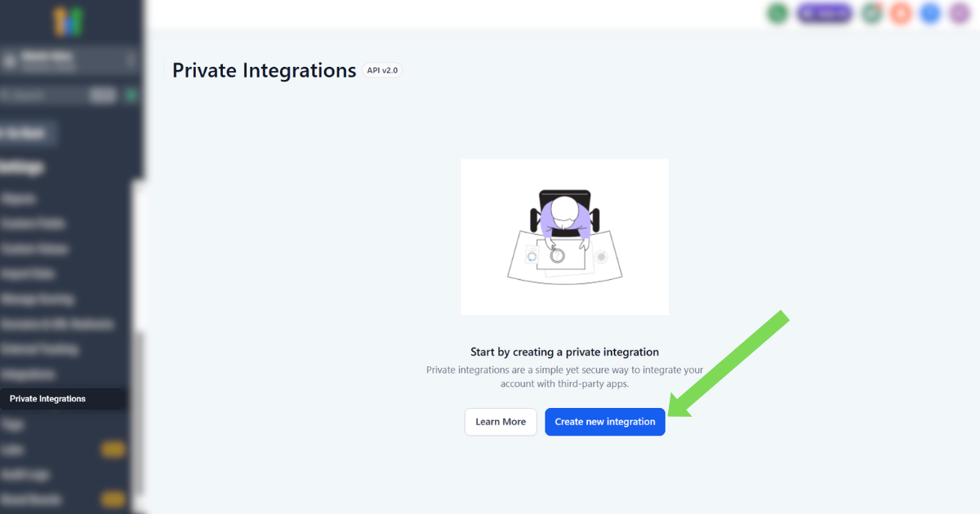Open Custom Values in the settings sidebar
The image size is (980, 514).
[x=35, y=249]
